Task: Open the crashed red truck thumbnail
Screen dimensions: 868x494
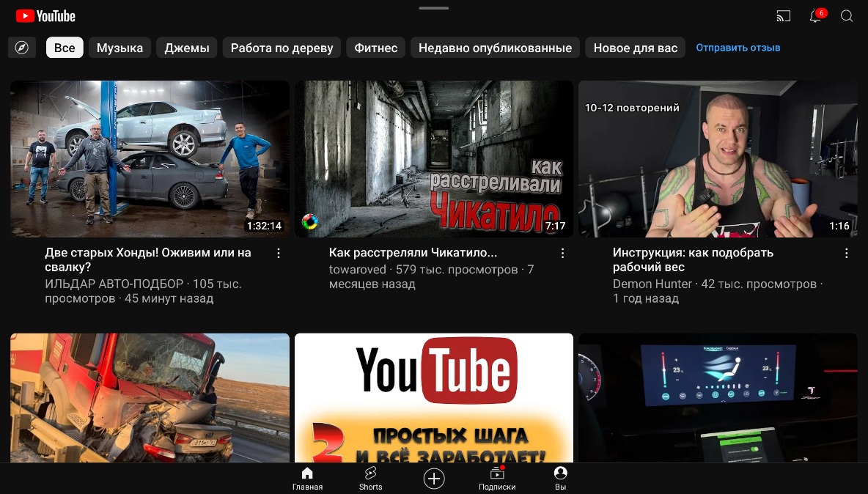Action: click(150, 398)
